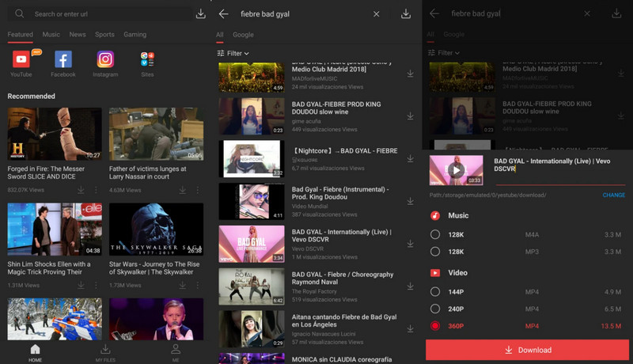
Task: Open downloads icon beside the home search bar
Action: coord(201,13)
